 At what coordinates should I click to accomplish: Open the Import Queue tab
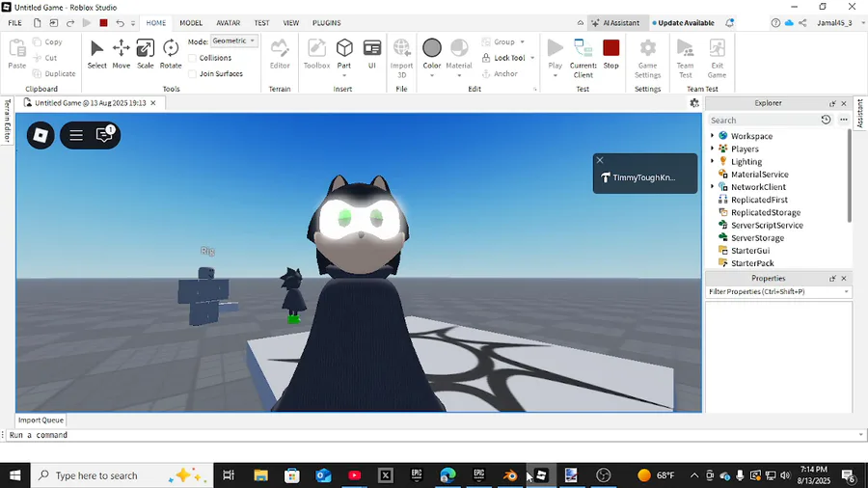point(41,420)
